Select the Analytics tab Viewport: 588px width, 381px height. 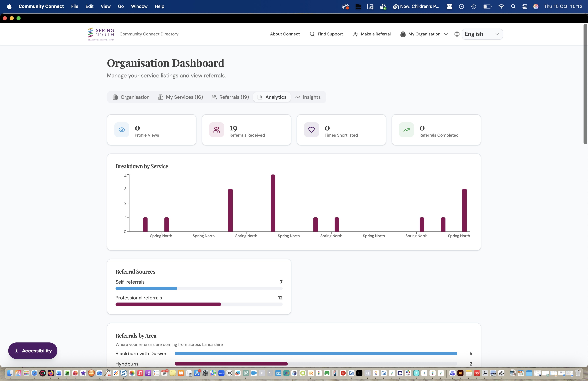pyautogui.click(x=272, y=97)
